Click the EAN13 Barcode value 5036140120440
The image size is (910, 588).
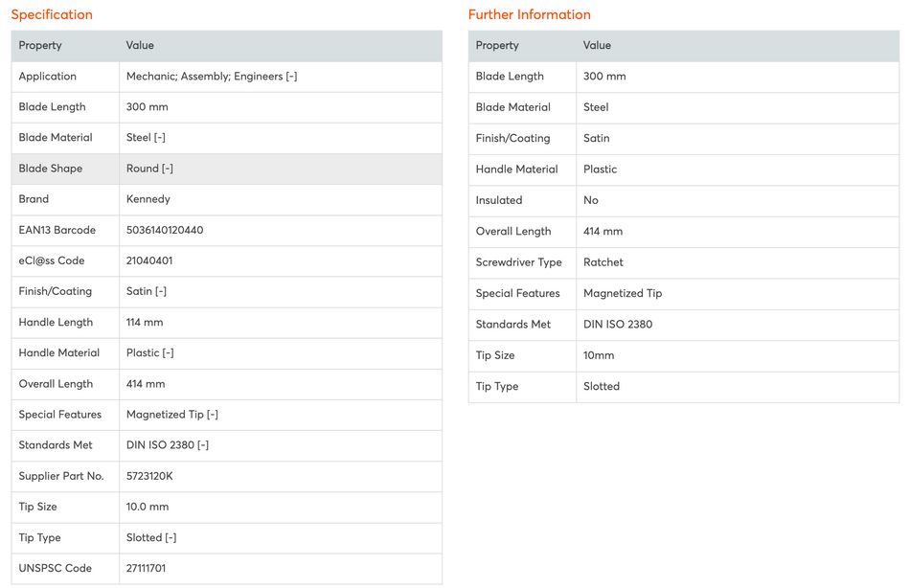pos(165,230)
